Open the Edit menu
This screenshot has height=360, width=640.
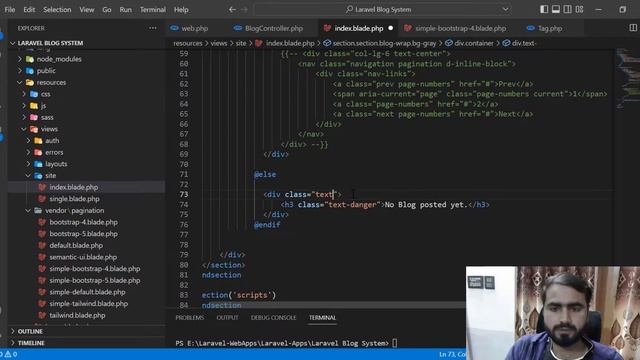click(29, 9)
